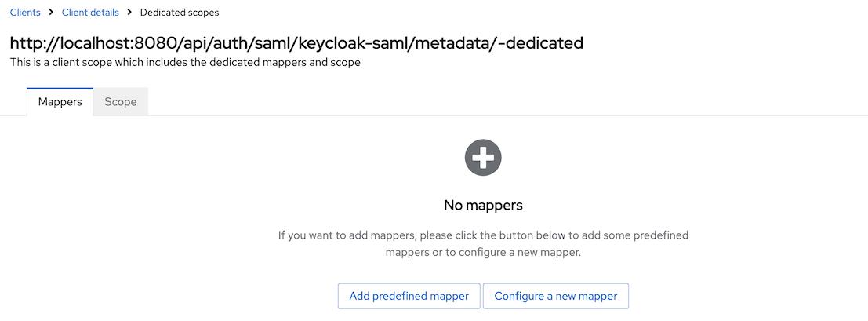Click the client scope description subtitle
Image resolution: width=868 pixels, height=321 pixels.
coord(185,62)
